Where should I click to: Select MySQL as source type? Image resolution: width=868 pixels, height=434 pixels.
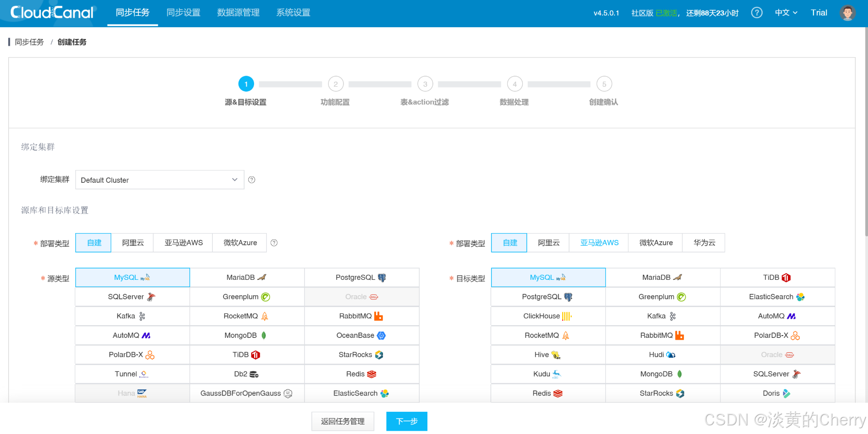[x=132, y=278]
